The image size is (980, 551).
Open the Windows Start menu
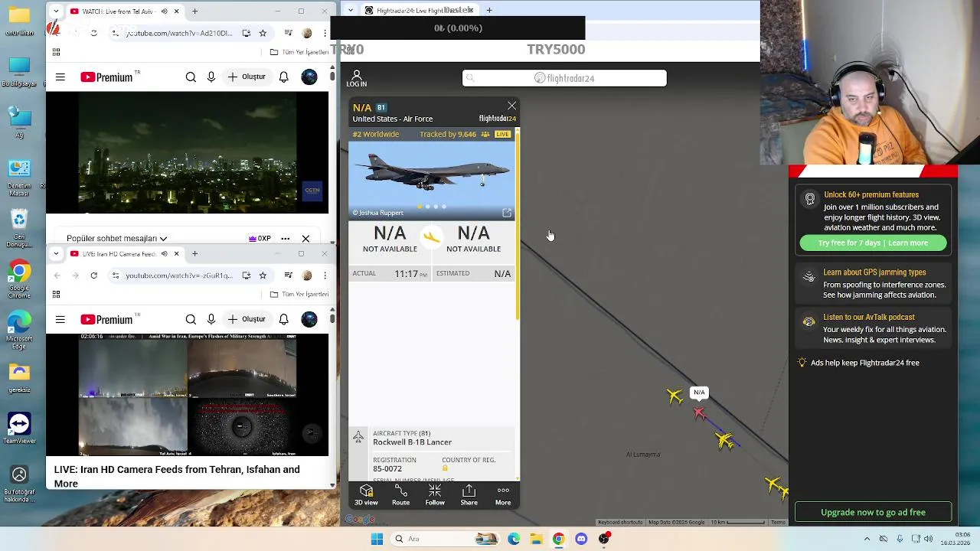click(377, 539)
